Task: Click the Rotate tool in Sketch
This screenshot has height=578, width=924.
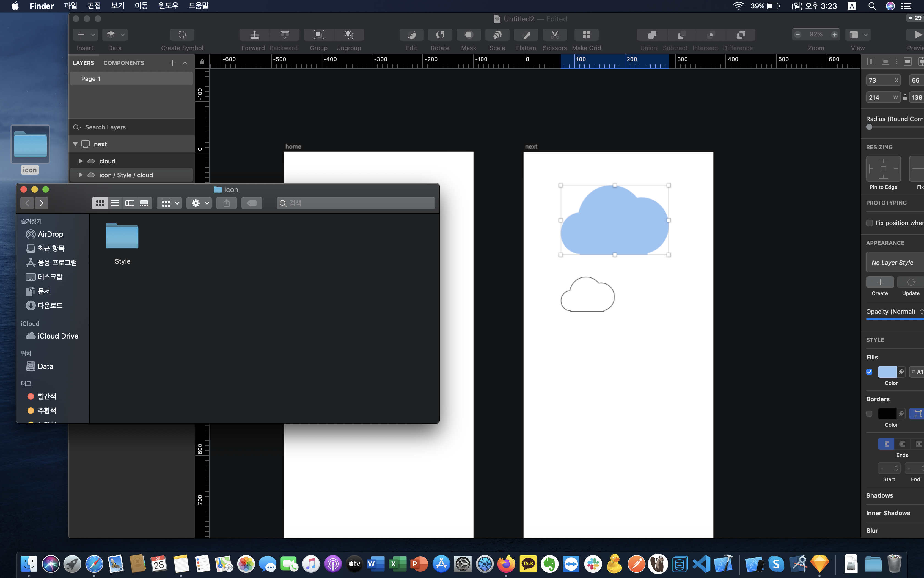Action: point(440,35)
